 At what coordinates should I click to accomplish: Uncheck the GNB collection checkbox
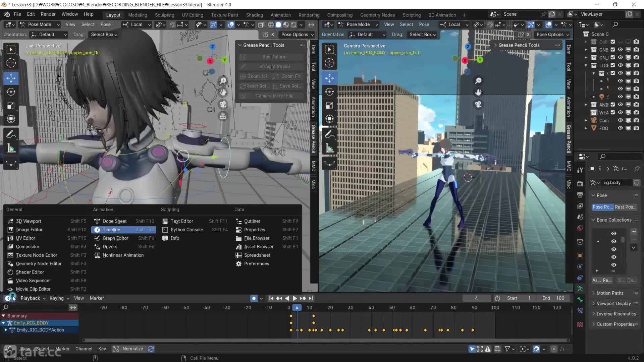coord(612,50)
